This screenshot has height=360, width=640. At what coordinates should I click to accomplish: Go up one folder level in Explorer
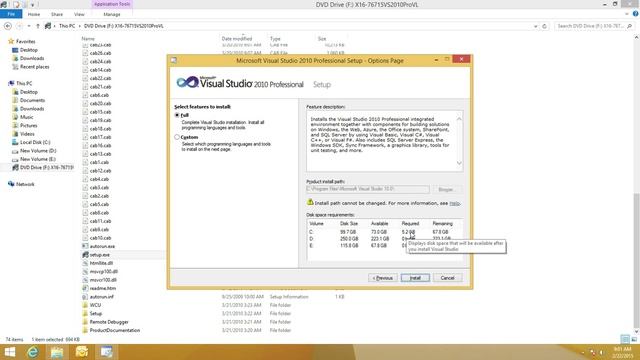tap(38, 26)
